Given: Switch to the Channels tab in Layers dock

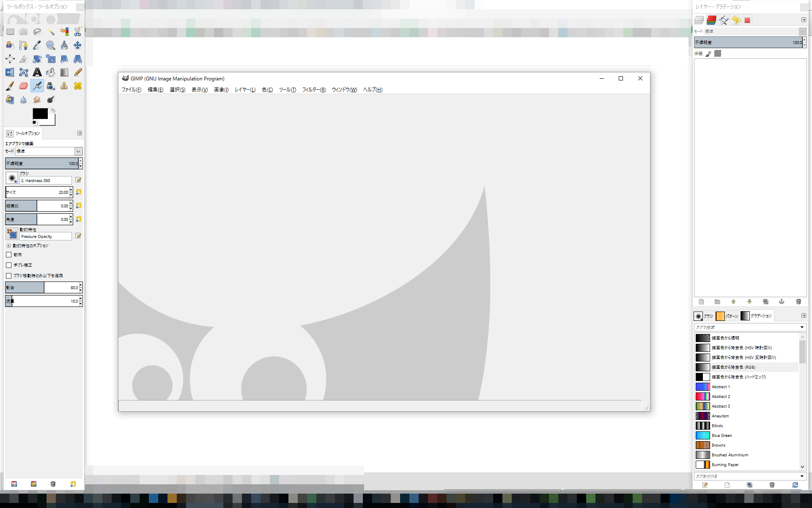Looking at the screenshot, I should (x=711, y=20).
